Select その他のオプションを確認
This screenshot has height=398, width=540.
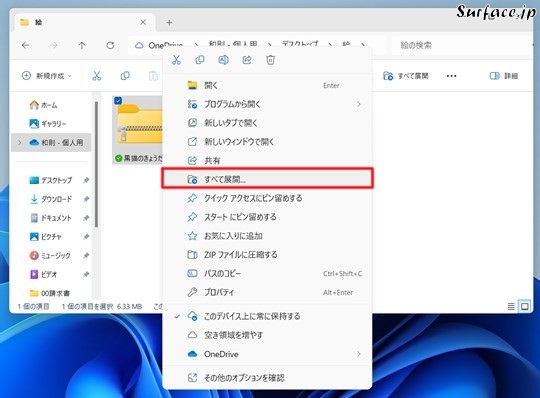(x=267, y=378)
